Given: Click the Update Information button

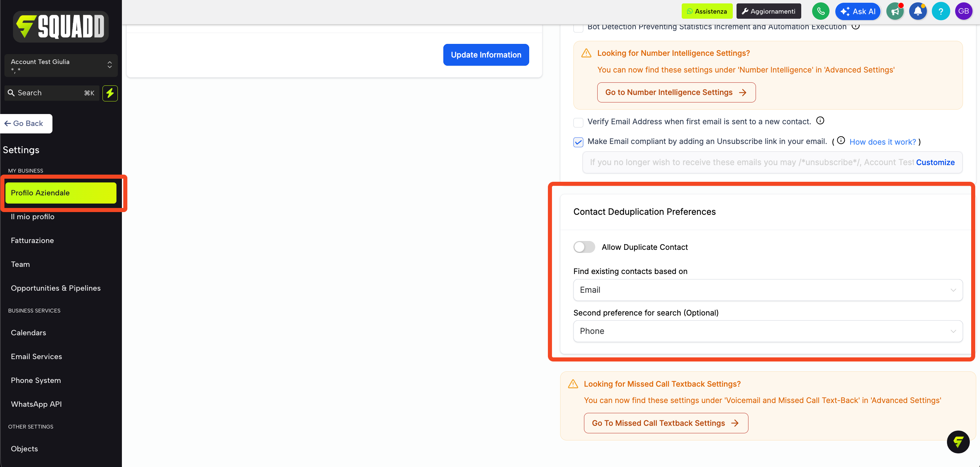Looking at the screenshot, I should click(486, 55).
